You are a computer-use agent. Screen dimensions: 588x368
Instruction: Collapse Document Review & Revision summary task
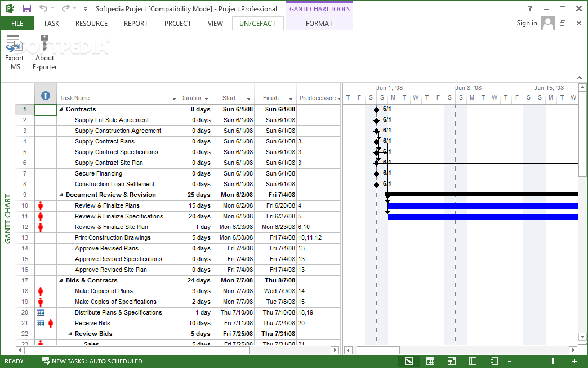61,195
